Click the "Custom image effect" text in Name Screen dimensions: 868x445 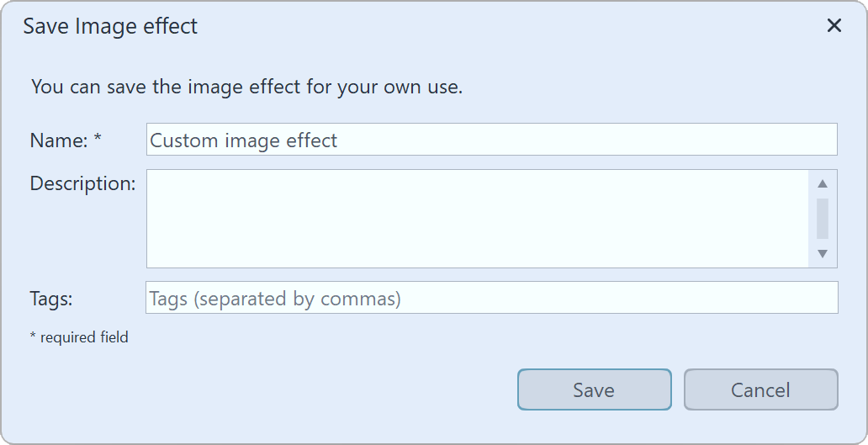coord(243,140)
